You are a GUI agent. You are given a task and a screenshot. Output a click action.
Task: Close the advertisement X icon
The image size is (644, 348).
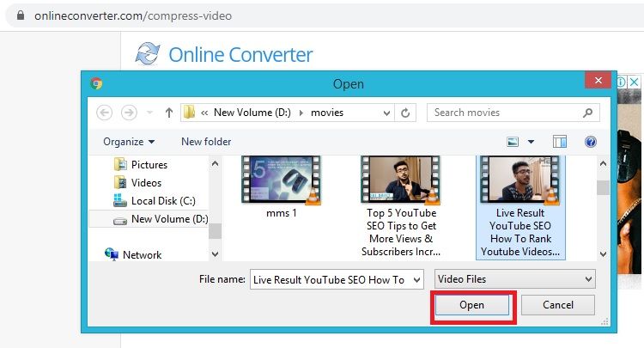[635, 82]
